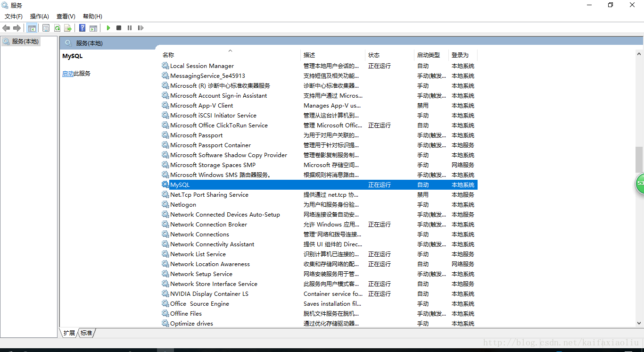Export the service list
Screen dimensions: 644x352
(x=68, y=28)
